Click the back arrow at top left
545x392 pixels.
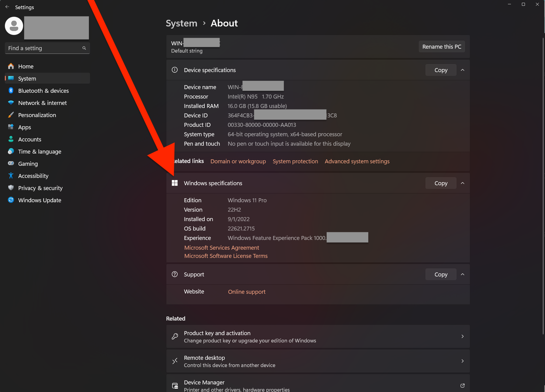7,7
